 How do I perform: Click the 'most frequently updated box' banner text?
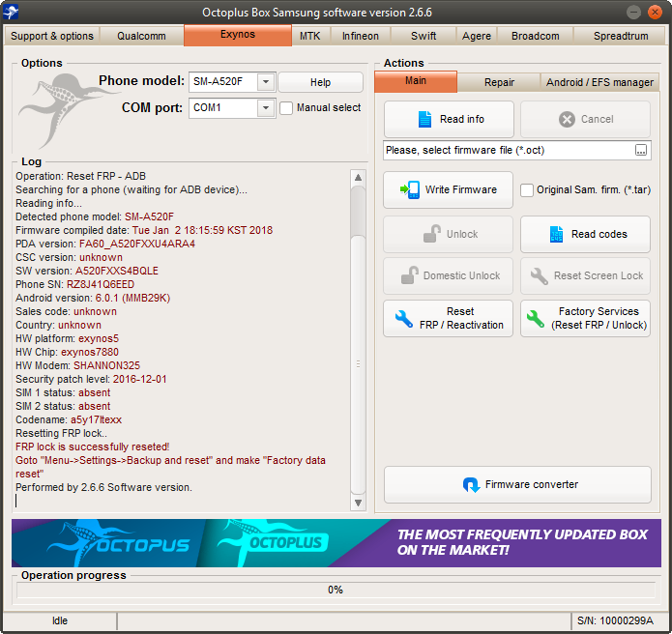tap(522, 542)
